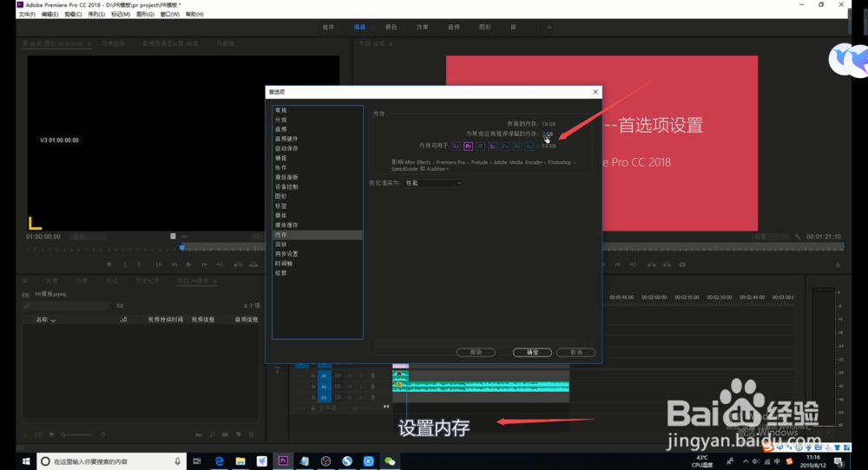Open the 优化渲染为 dropdown set to 性能
Viewport: 868px width, 470px height.
pyautogui.click(x=433, y=183)
